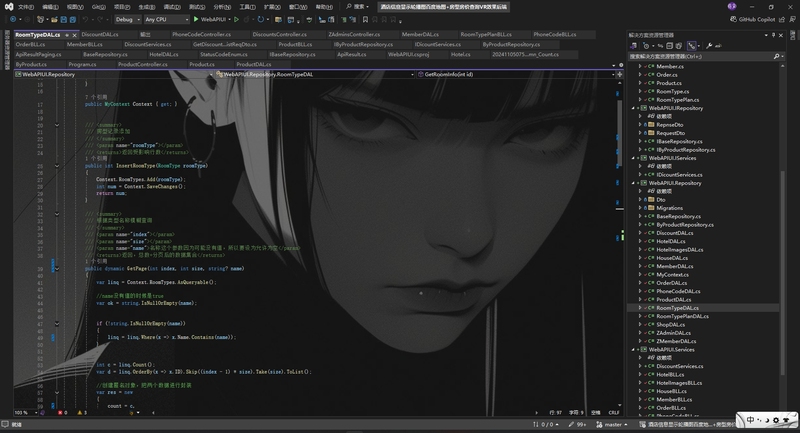Viewport: 800px width, 433px height.
Task: Click the bookmark toggle toolbar icon
Action: point(365,19)
